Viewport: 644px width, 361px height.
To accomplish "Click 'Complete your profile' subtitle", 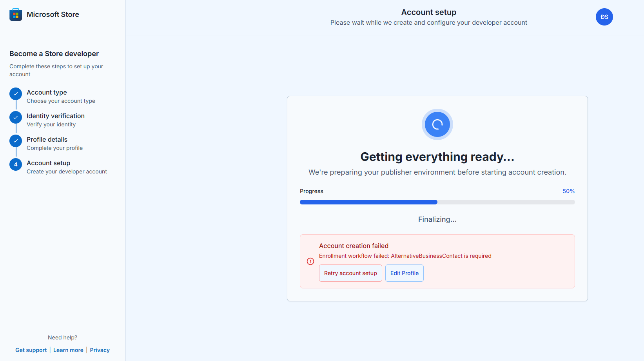I will point(54,148).
